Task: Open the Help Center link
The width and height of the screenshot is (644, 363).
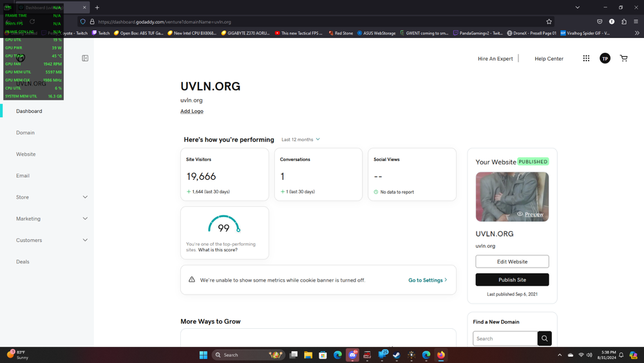Action: (x=549, y=59)
